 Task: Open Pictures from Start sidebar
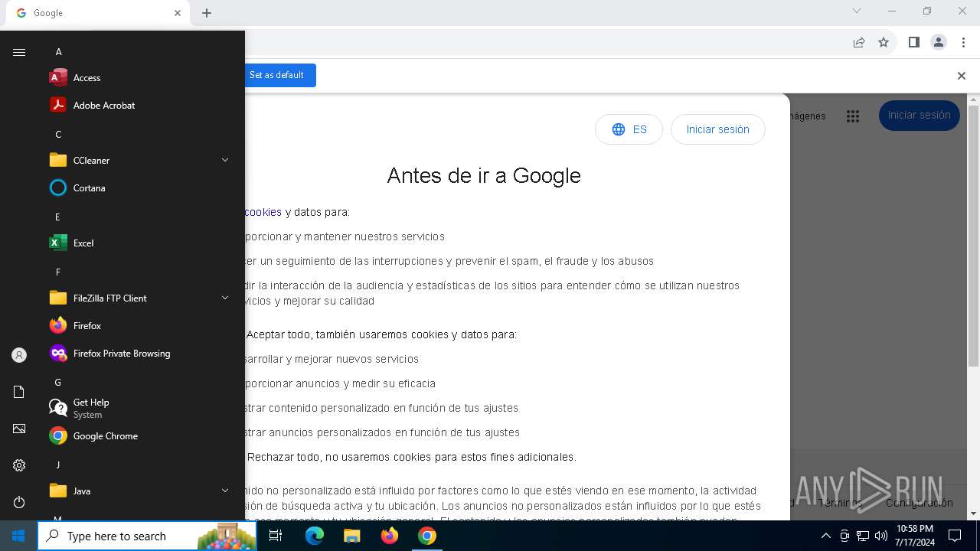[x=19, y=429]
